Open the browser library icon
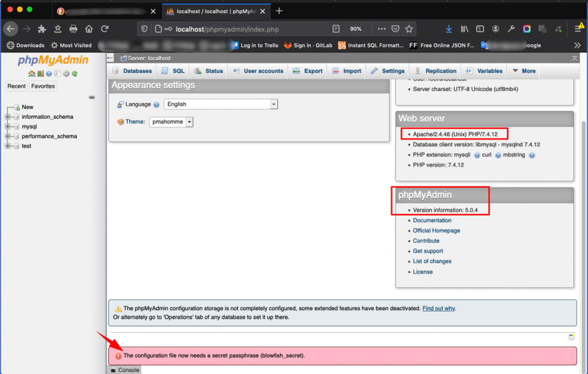 [x=465, y=29]
